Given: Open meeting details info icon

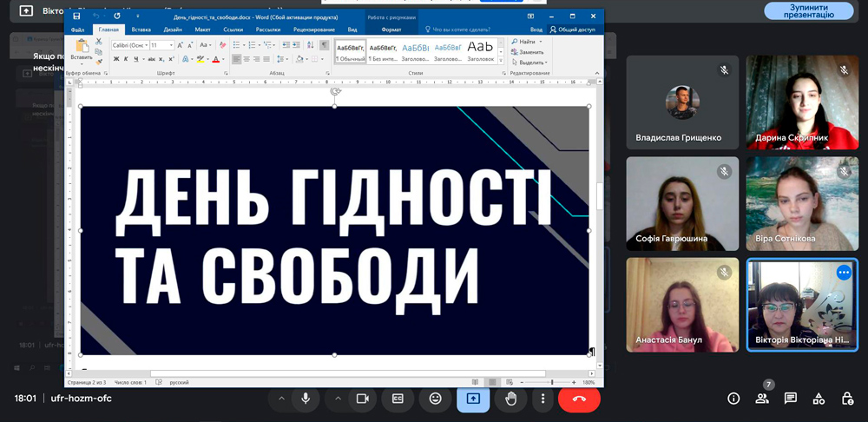Looking at the screenshot, I should click(733, 399).
